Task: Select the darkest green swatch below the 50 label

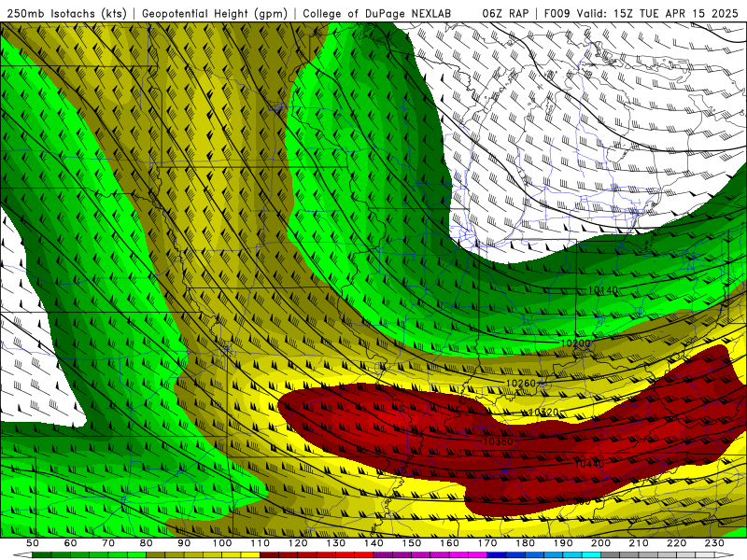Action: coord(42,554)
